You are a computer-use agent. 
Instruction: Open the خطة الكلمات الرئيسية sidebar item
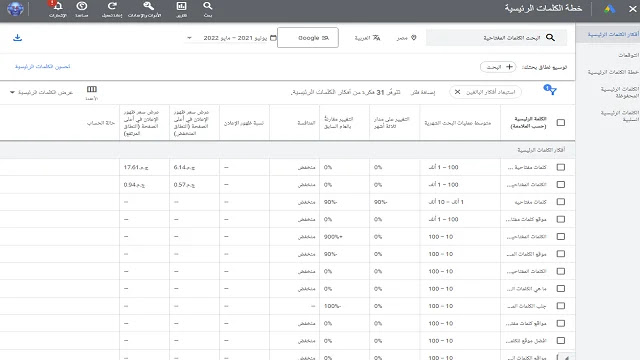point(613,72)
